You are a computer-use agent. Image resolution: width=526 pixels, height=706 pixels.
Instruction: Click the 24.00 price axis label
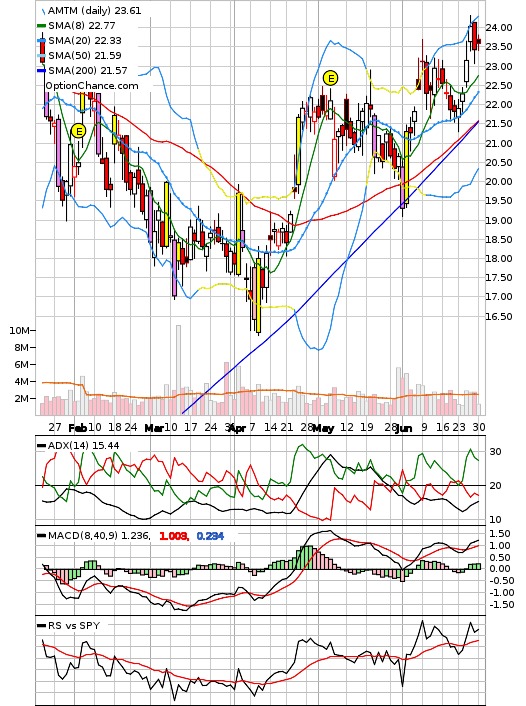(499, 28)
